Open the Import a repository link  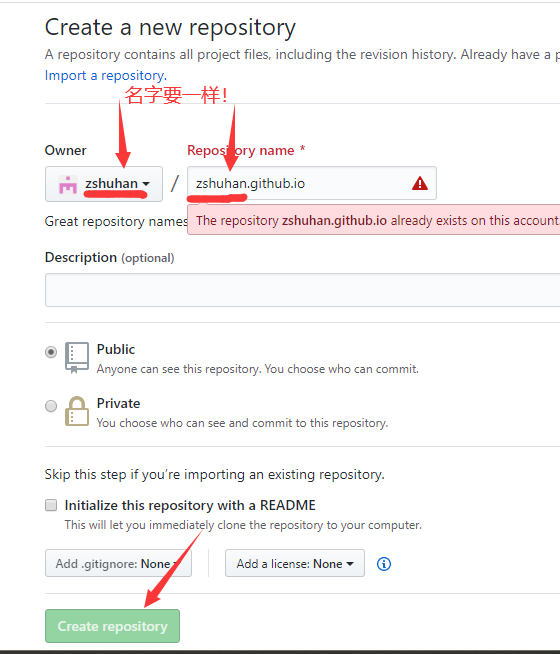coord(105,75)
